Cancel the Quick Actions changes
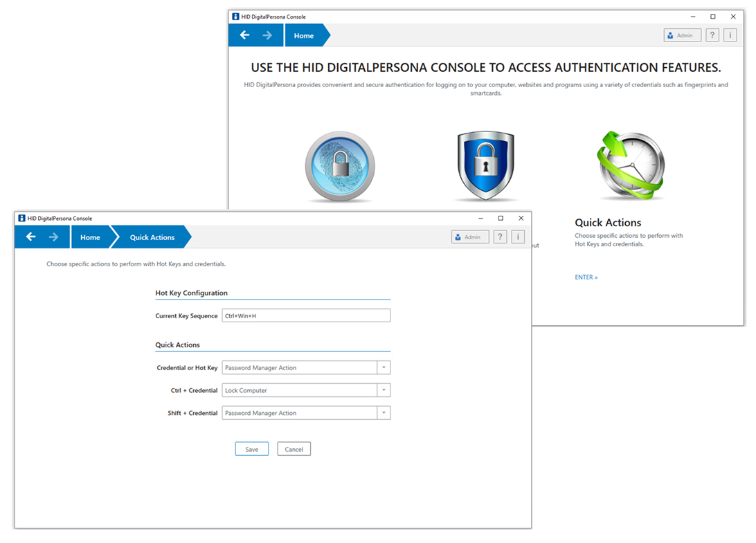 point(294,450)
